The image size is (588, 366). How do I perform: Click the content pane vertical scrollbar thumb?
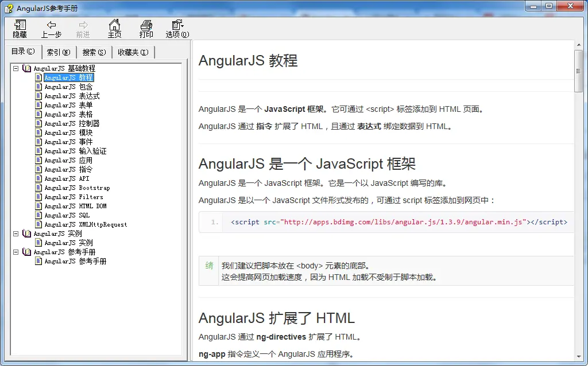[x=578, y=70]
